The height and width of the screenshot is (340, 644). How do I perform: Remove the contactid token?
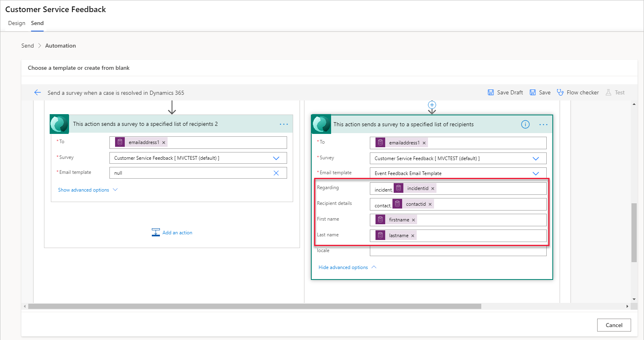(x=430, y=204)
